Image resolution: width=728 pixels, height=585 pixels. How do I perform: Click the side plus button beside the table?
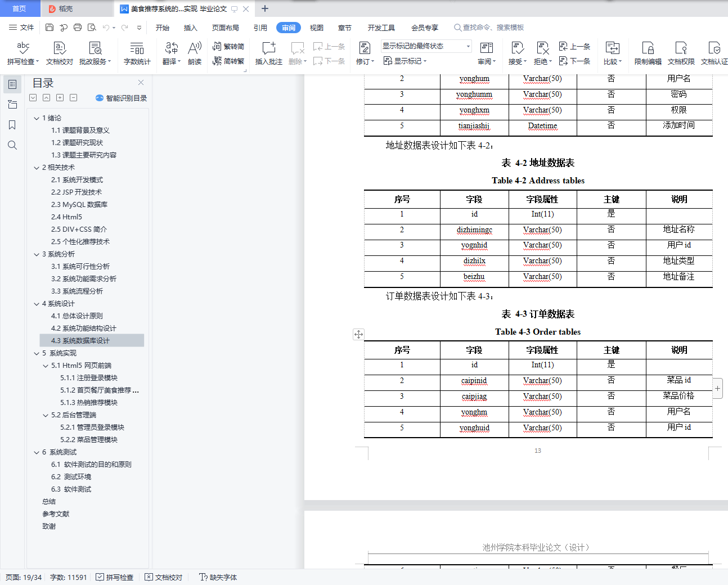click(x=717, y=388)
